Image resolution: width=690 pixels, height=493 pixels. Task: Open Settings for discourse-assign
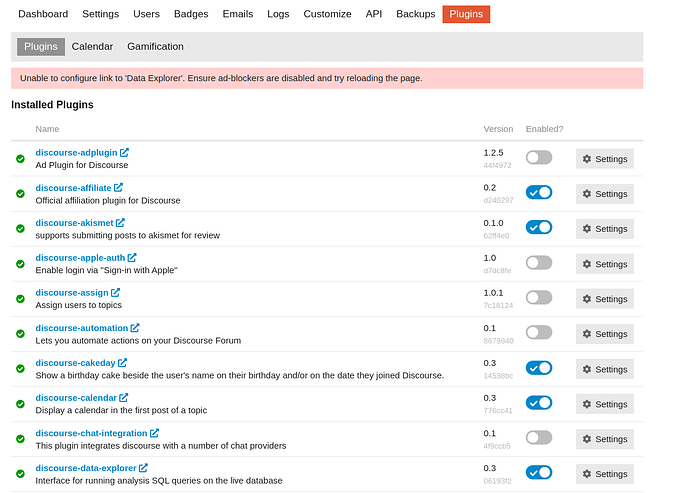point(605,299)
